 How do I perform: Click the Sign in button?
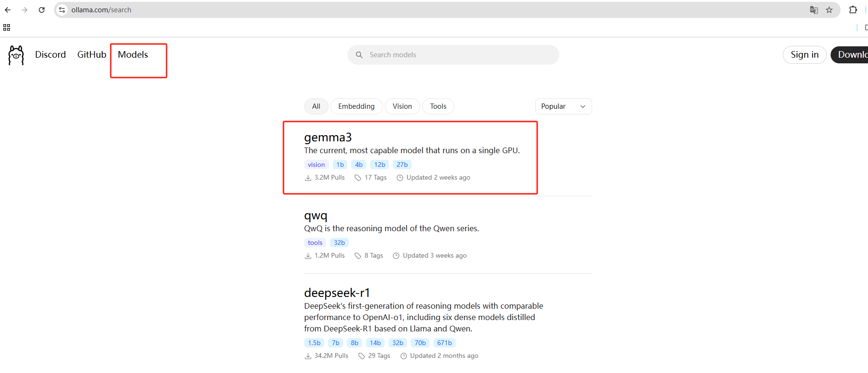pyautogui.click(x=805, y=55)
